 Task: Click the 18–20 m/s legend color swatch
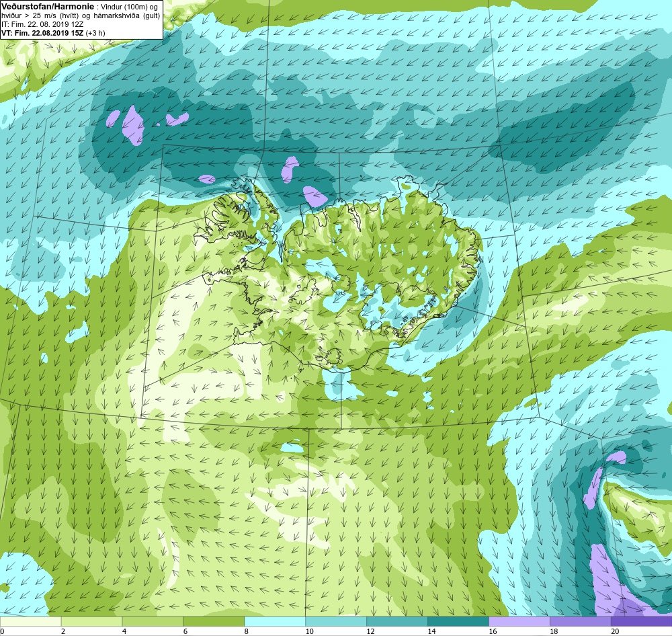(581, 621)
